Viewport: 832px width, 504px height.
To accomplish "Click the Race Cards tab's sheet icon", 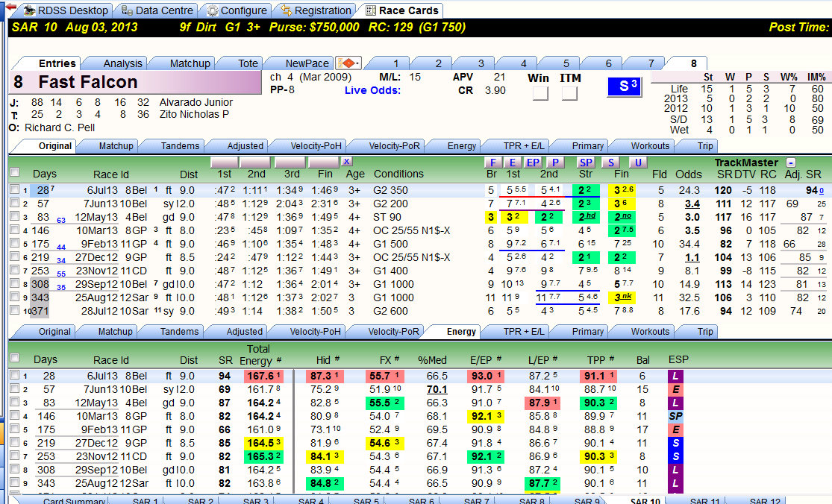I will click(371, 10).
